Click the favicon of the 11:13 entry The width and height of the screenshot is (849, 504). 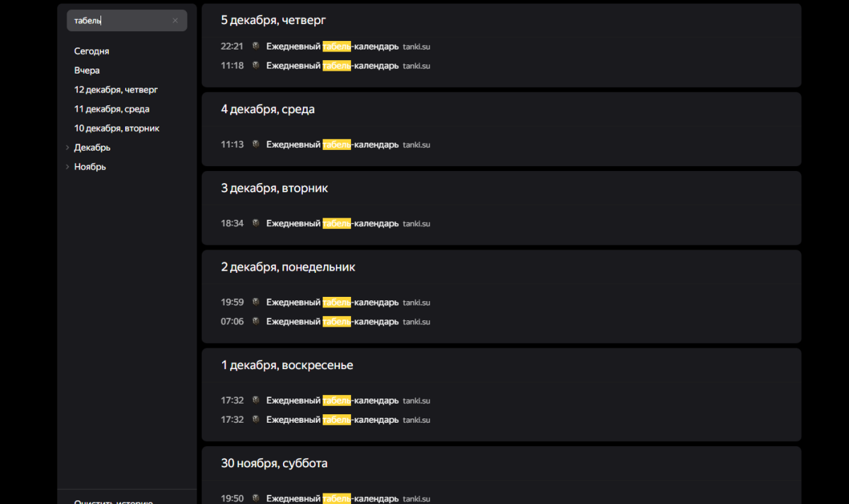pos(255,144)
